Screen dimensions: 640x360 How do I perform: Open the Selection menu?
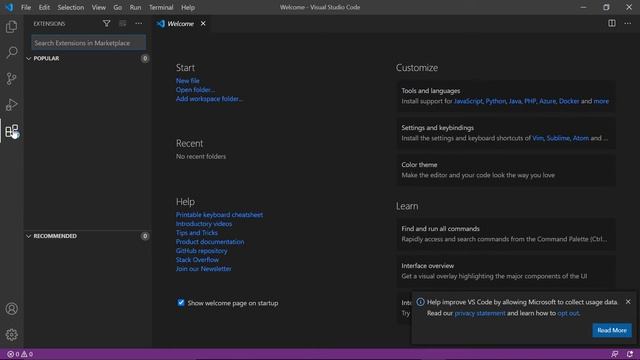[71, 7]
